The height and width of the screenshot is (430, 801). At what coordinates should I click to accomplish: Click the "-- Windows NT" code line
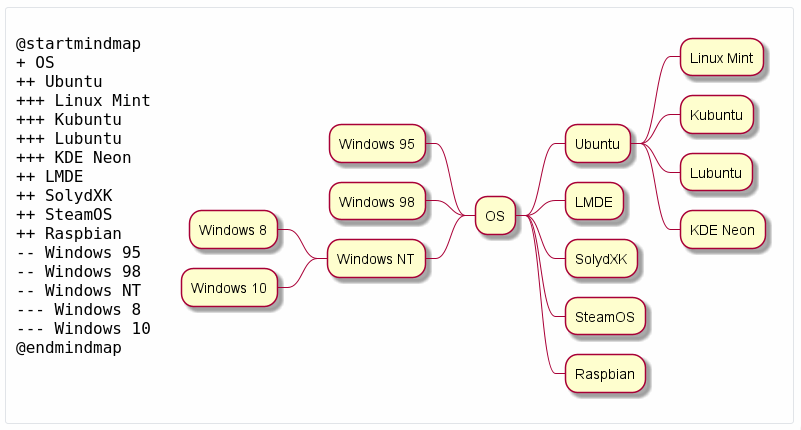coord(78,290)
